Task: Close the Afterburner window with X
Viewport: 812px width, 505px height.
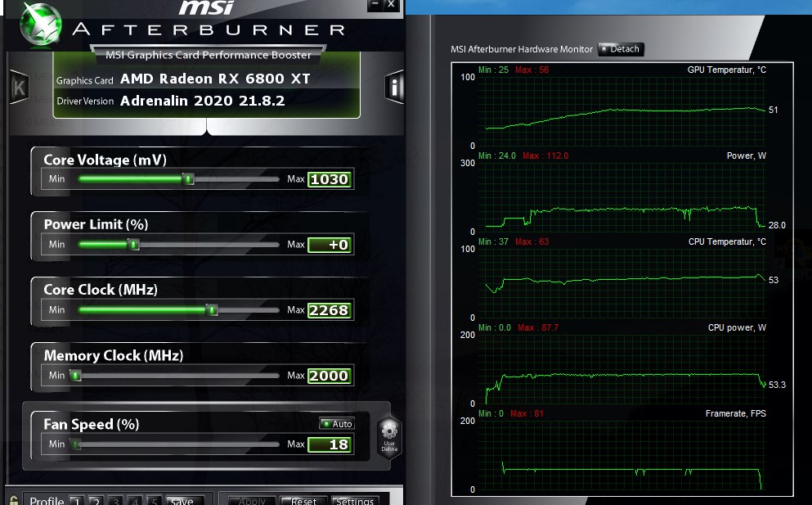Action: 391,5
